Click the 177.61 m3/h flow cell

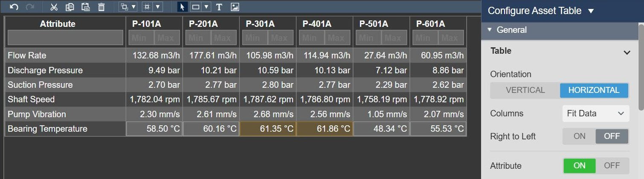click(211, 55)
